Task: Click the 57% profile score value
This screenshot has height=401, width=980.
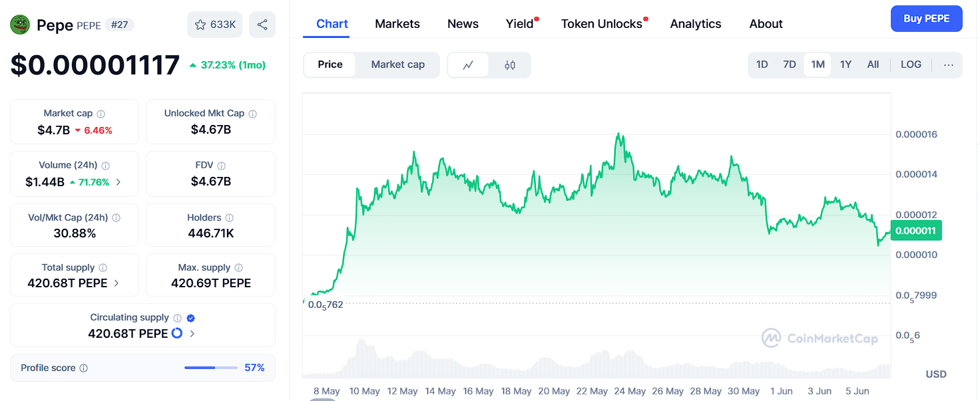Action: coord(254,368)
